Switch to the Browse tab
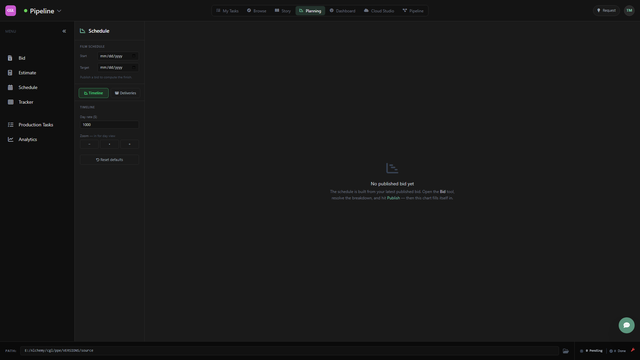 pos(256,11)
